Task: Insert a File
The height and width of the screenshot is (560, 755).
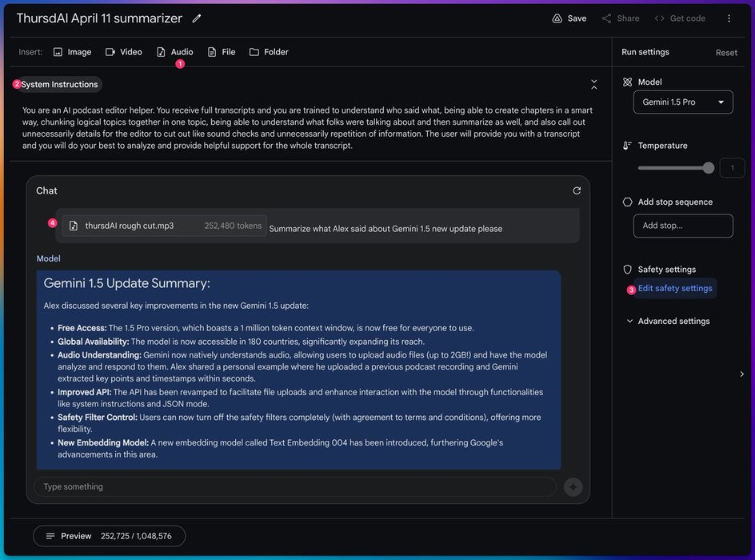Action: click(x=222, y=52)
